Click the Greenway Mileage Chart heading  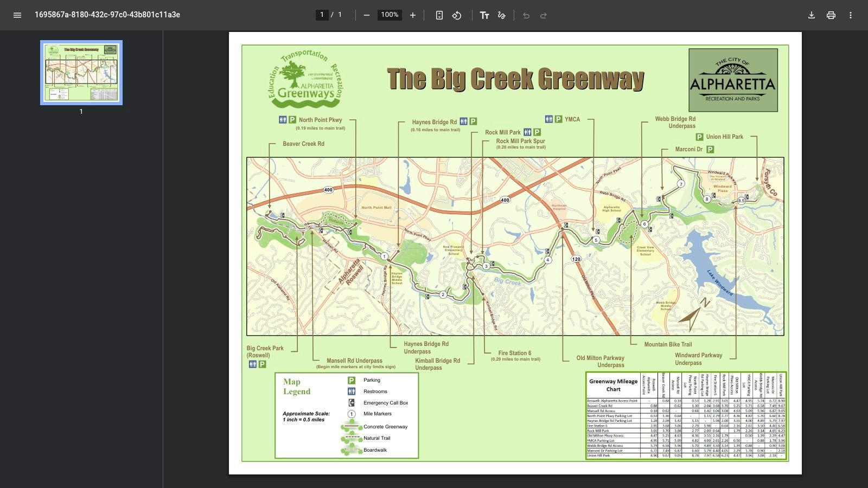[614, 385]
